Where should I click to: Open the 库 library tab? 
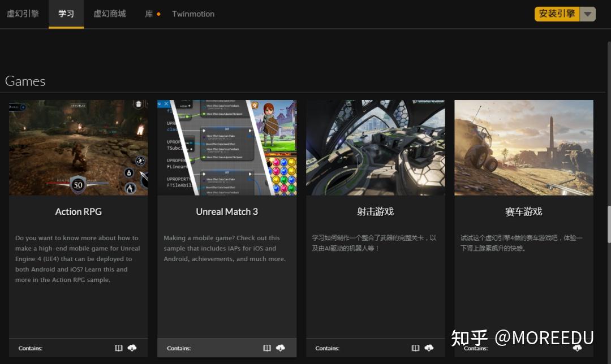tap(149, 14)
